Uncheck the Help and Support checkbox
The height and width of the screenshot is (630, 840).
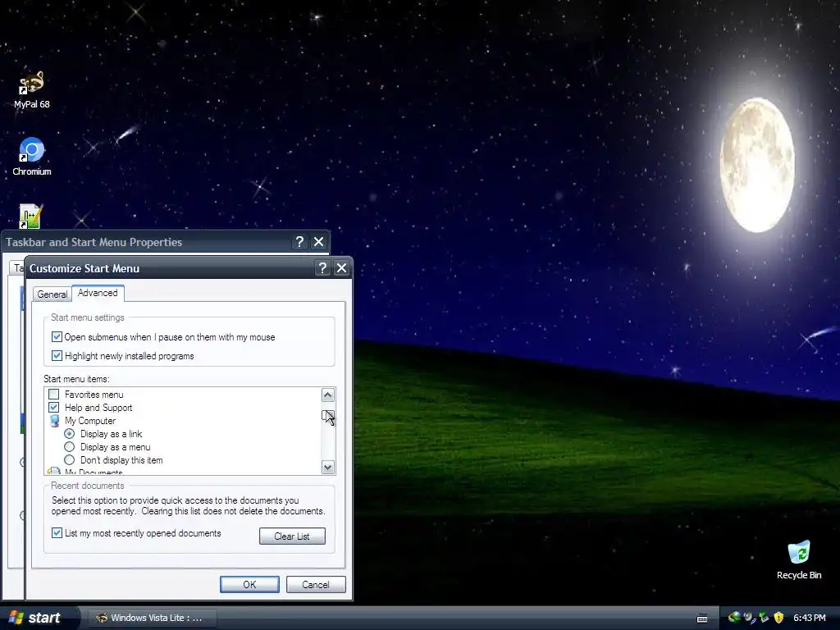coord(53,407)
